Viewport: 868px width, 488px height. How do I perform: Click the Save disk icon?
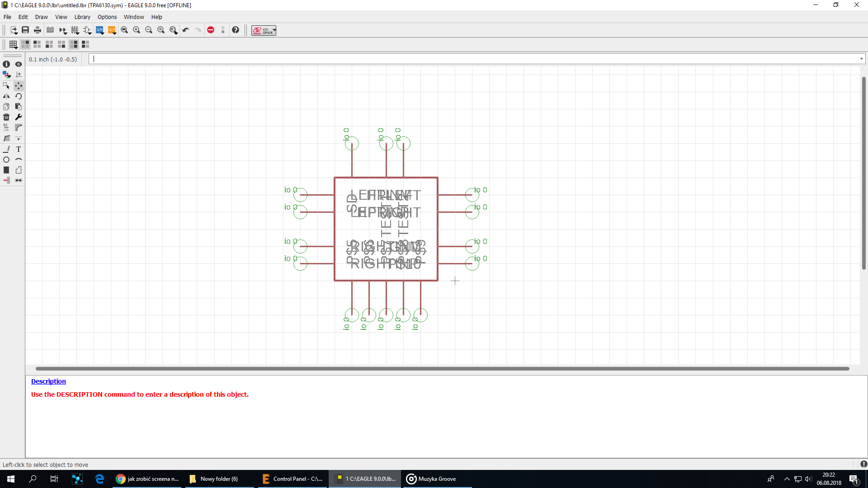click(x=25, y=30)
